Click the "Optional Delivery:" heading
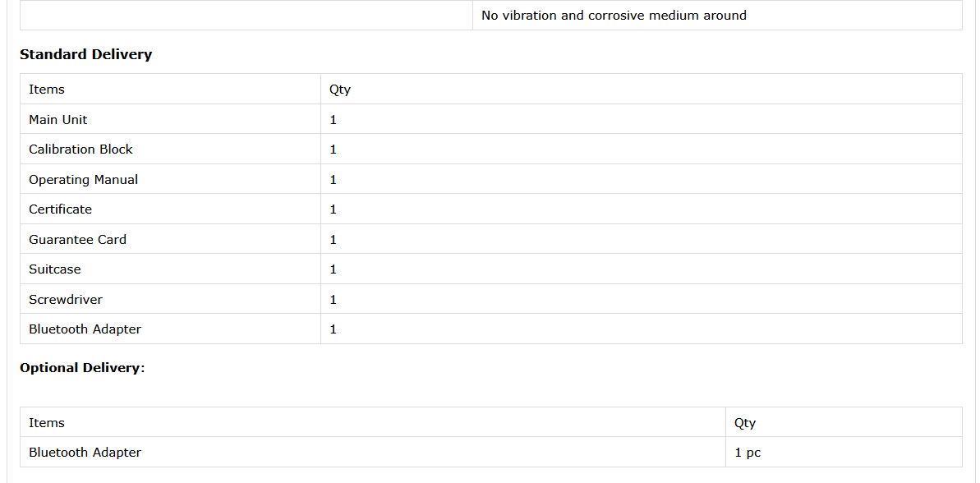This screenshot has height=483, width=980. click(x=82, y=368)
